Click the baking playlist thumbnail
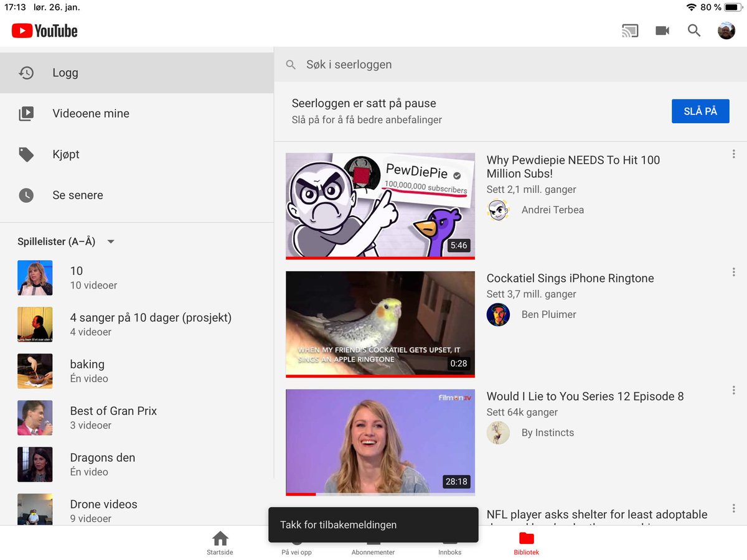This screenshot has width=747, height=560. pyautogui.click(x=35, y=371)
